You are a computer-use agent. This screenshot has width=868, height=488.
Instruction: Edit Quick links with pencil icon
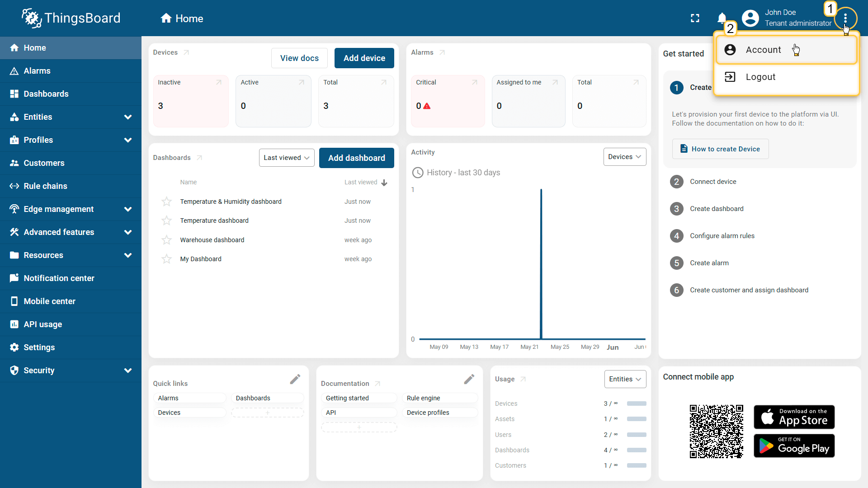(x=295, y=379)
